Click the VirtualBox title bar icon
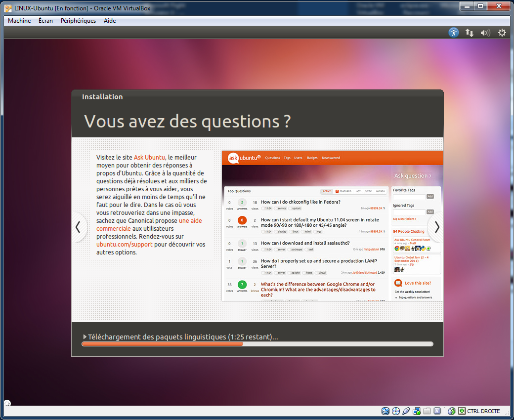Viewport: 514px width, 420px height. tap(8, 8)
